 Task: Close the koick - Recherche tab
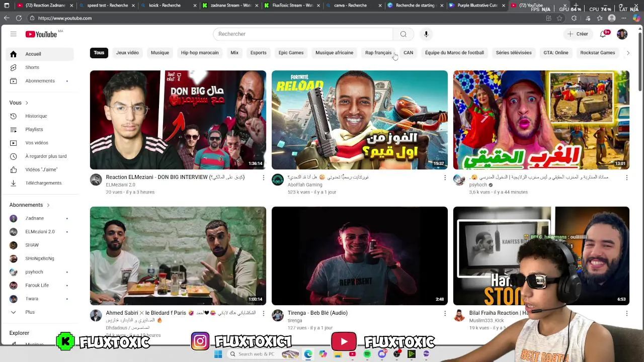click(x=195, y=6)
